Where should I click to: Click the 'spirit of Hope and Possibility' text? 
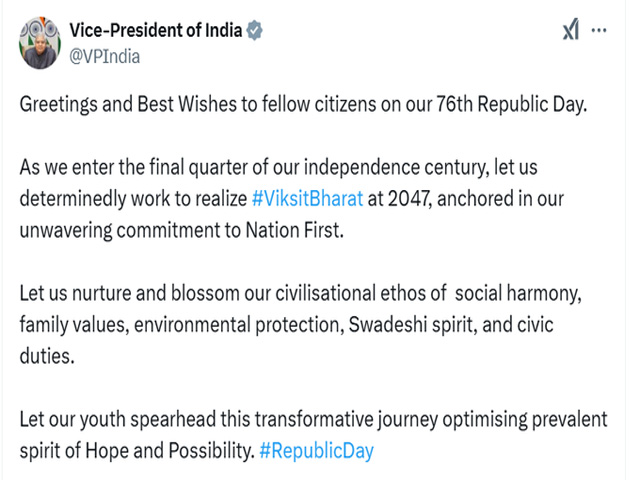[137, 451]
